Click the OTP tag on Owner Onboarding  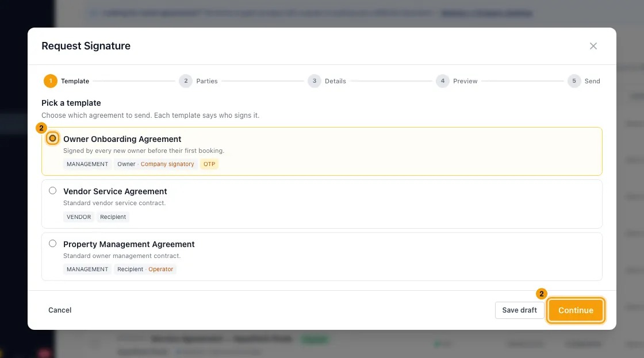point(209,164)
